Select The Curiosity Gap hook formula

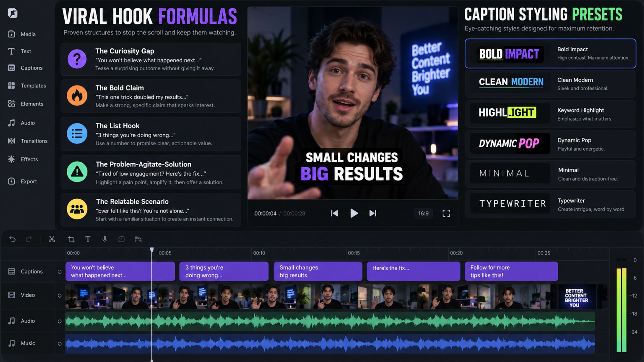point(151,59)
